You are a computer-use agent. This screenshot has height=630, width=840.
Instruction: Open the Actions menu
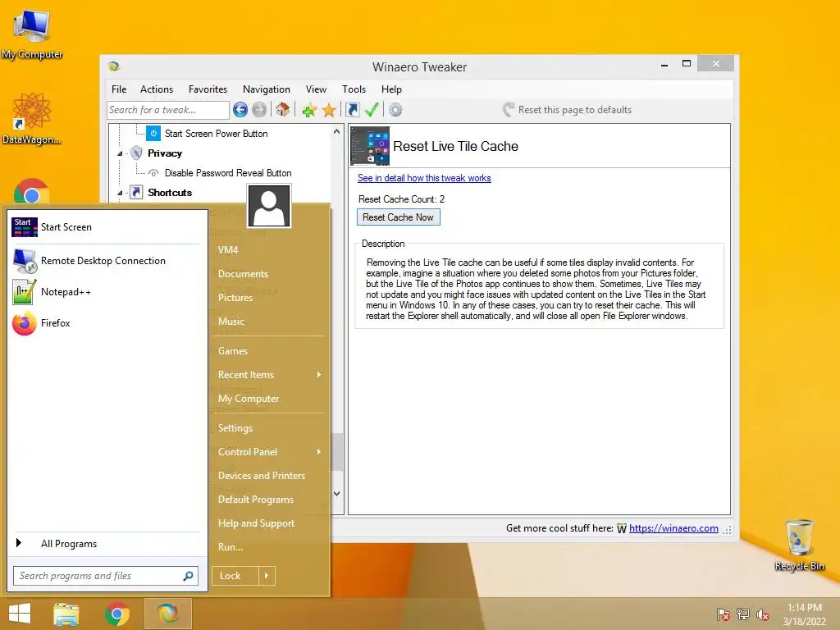(157, 89)
